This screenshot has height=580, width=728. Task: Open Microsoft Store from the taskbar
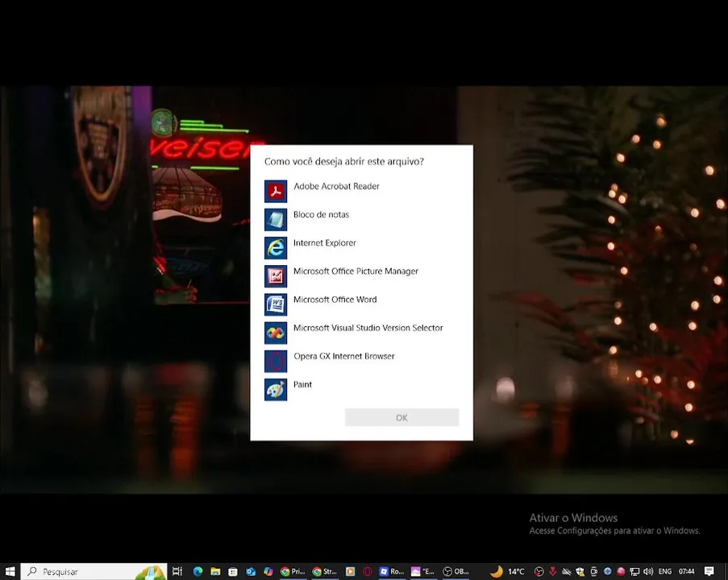[x=233, y=571]
